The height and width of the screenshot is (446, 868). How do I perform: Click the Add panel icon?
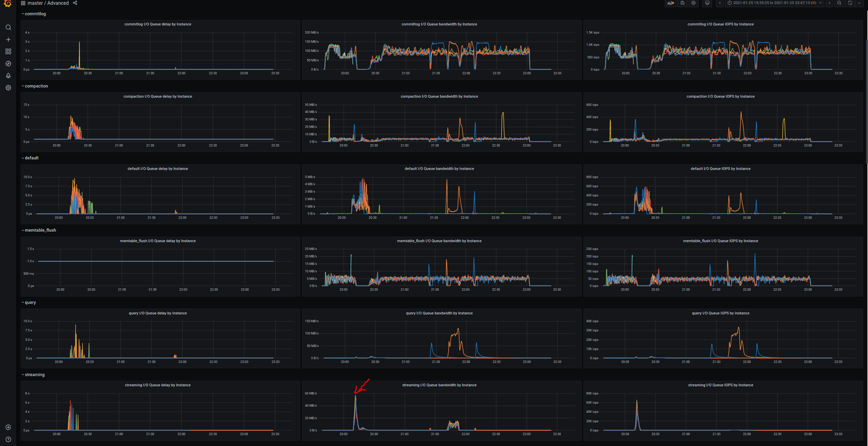pos(671,3)
